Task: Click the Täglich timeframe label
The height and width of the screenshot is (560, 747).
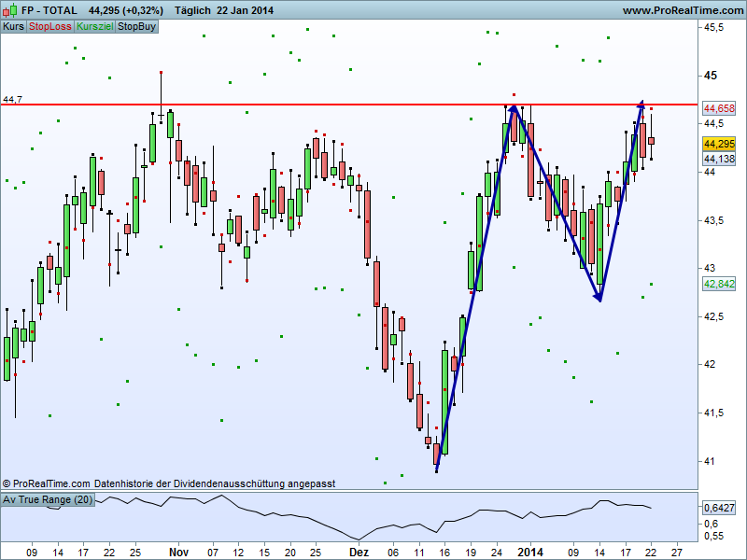Action: [192, 10]
